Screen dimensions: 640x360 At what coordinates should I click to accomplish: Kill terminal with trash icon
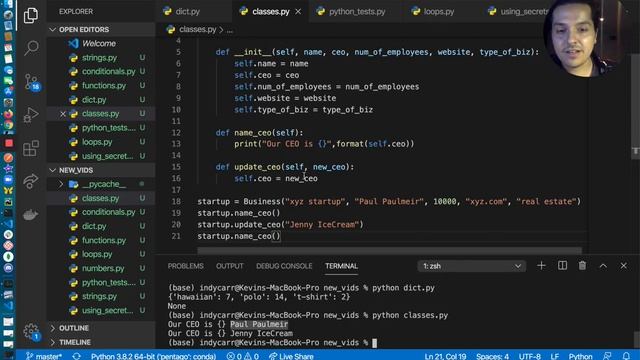(x=582, y=266)
